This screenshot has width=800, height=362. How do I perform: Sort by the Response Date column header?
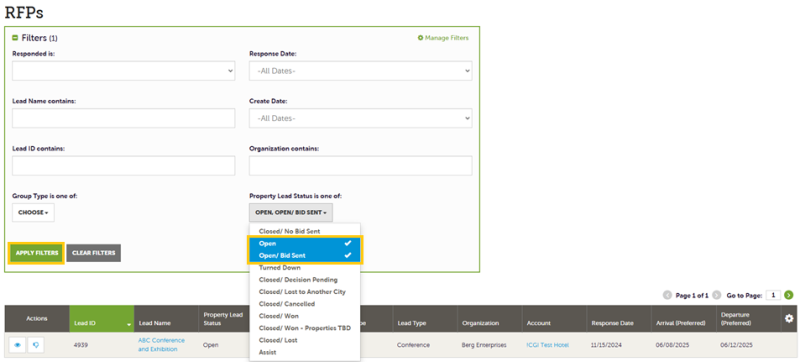click(619, 319)
